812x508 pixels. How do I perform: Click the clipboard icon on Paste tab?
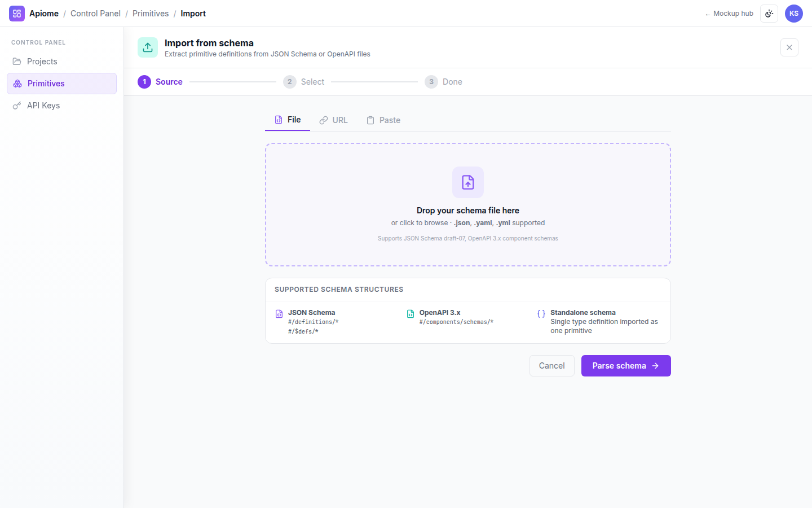tap(370, 120)
